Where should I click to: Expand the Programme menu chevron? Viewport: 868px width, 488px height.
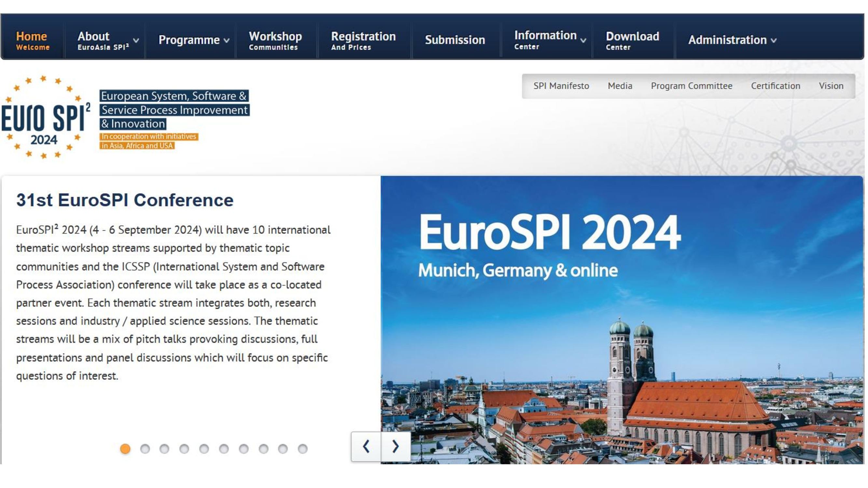click(x=227, y=40)
